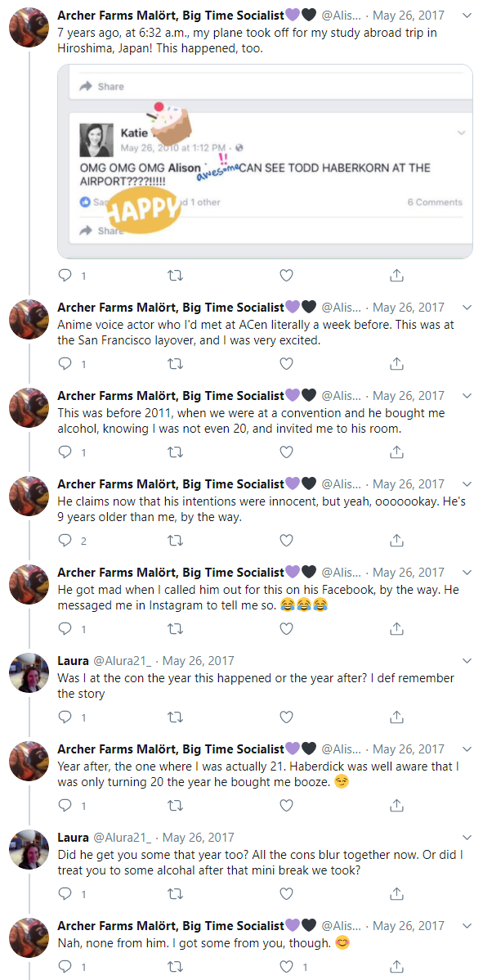Open Laura's profile via her display name
Image resolution: width=483 pixels, height=980 pixels.
pos(73,661)
